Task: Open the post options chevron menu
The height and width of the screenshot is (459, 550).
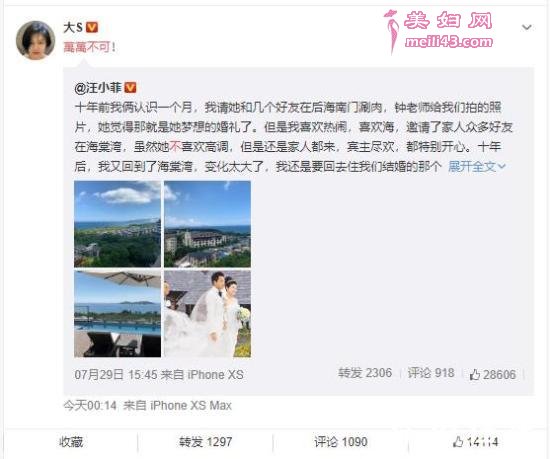Action: coord(526,27)
